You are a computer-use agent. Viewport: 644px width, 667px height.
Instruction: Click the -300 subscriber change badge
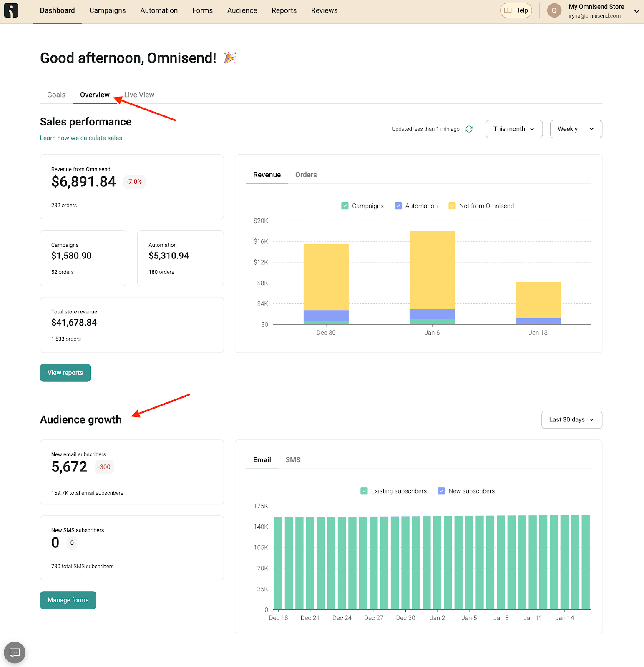click(104, 467)
